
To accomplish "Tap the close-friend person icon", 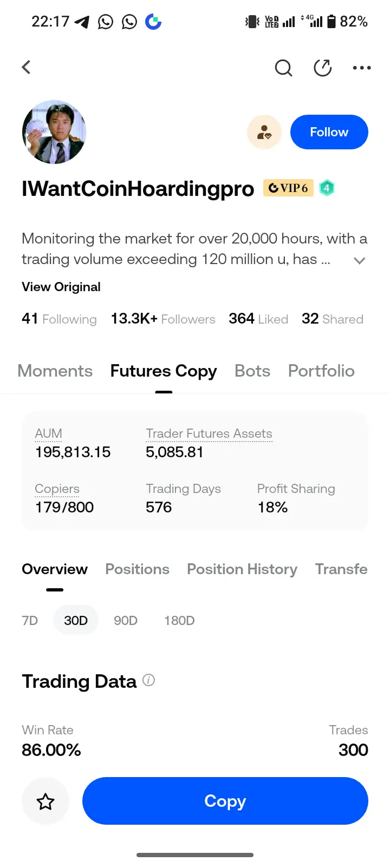I will (264, 132).
